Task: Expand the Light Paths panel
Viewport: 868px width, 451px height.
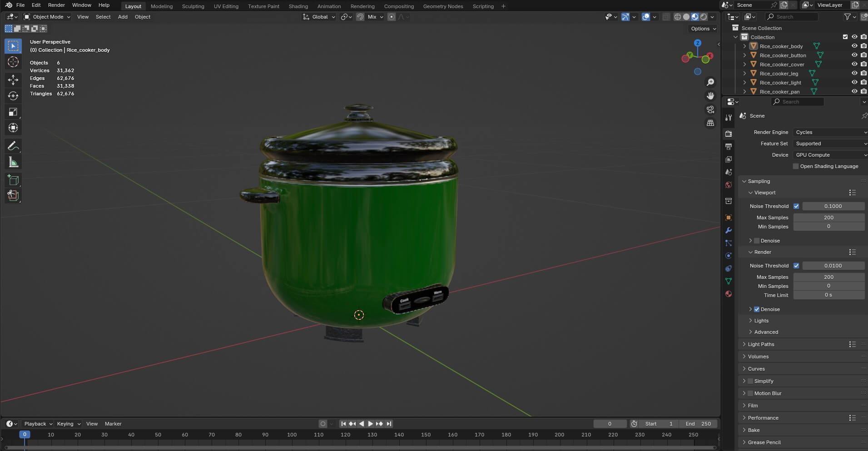Action: pos(761,344)
